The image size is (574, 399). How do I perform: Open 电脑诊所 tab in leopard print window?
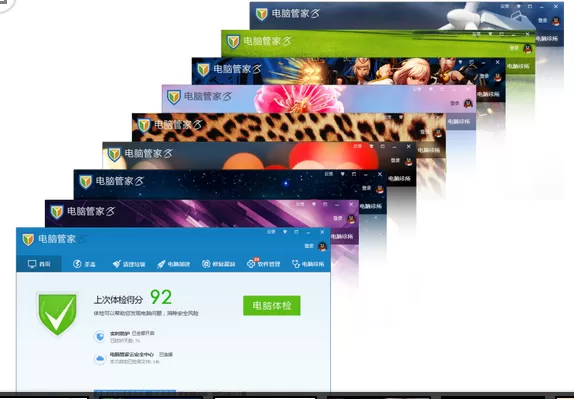pos(429,150)
